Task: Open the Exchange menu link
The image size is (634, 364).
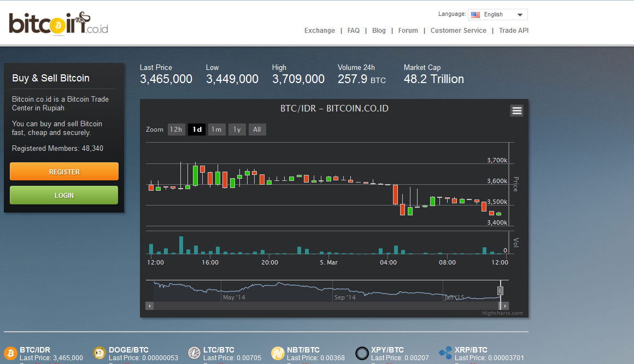Action: 319,31
